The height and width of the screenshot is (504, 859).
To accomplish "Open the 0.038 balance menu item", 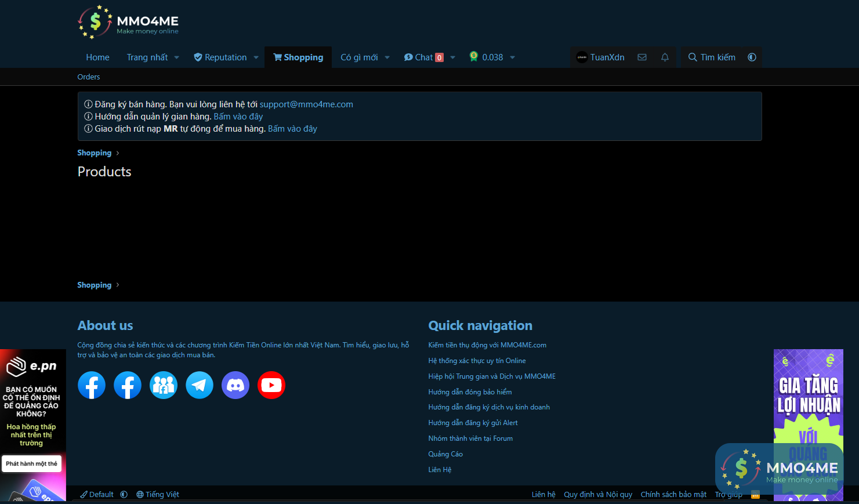I will point(487,57).
